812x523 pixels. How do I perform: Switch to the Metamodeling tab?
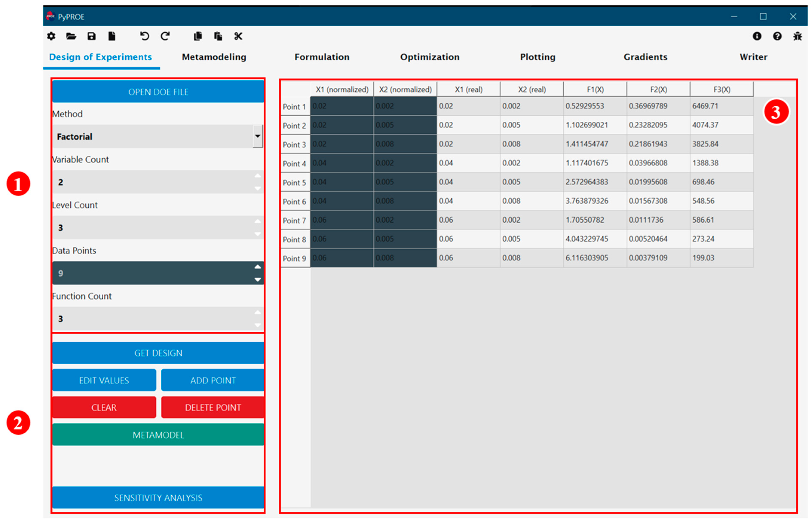[x=214, y=57]
